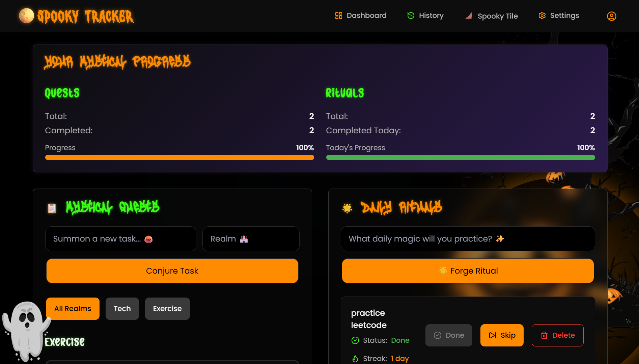Click the ghost mascot
The height and width of the screenshot is (364, 639).
(x=26, y=331)
